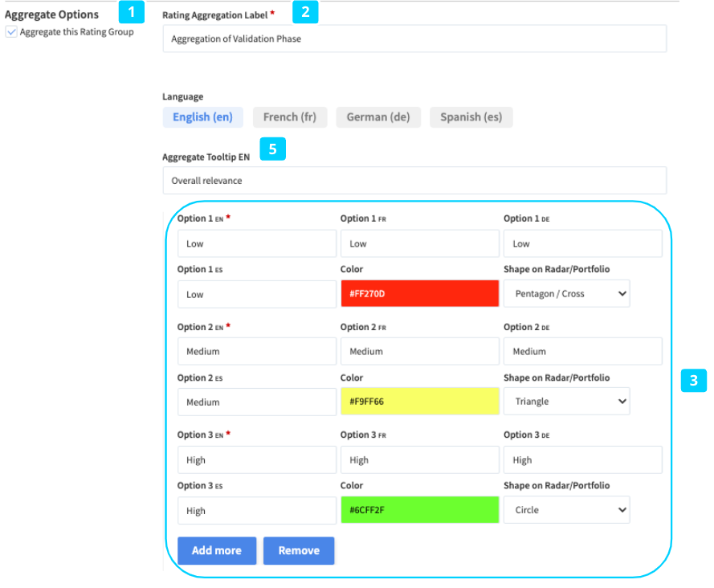Click the blue annotation marker number 1
Viewport: 714px width, 588px height.
[x=132, y=13]
